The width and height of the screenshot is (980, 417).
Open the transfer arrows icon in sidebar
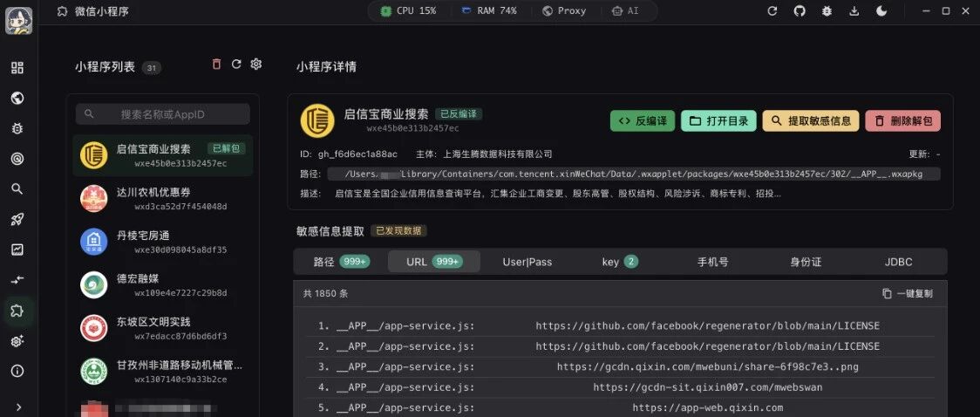[x=17, y=280]
